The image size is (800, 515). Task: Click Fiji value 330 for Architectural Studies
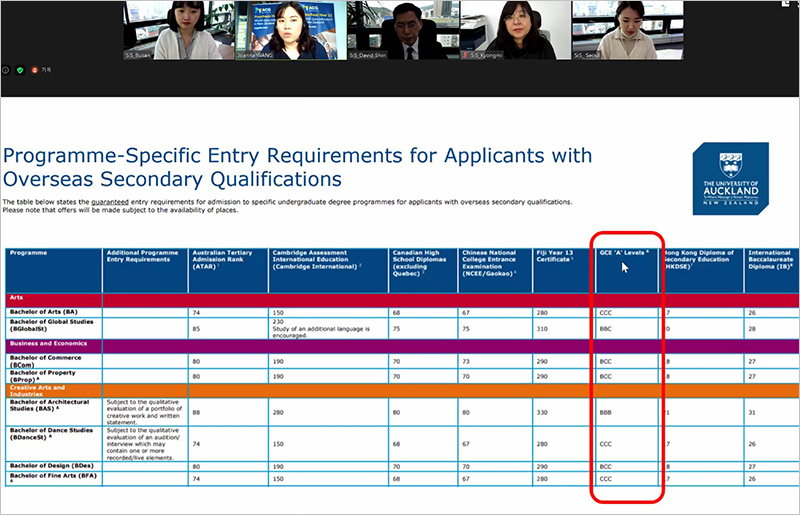click(x=542, y=412)
